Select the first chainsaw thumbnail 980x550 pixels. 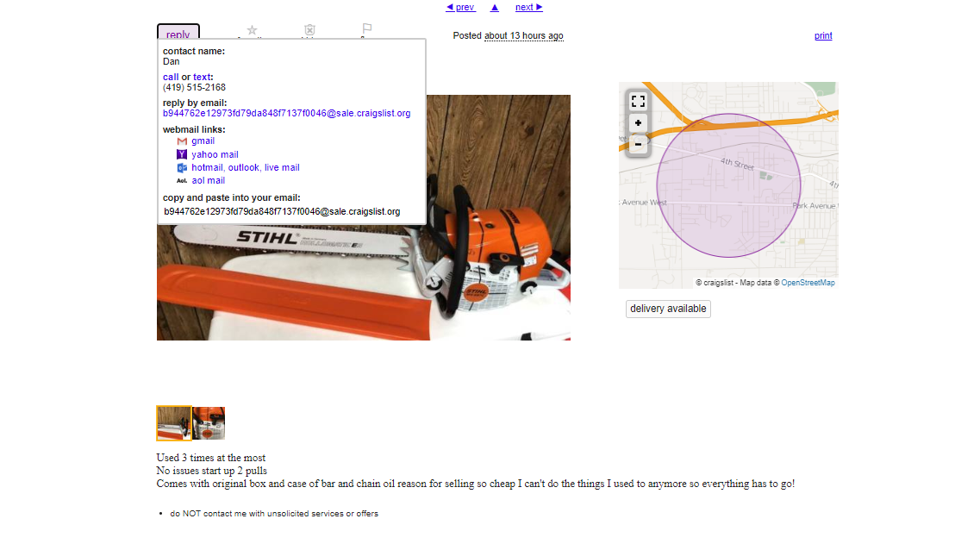[x=174, y=423]
